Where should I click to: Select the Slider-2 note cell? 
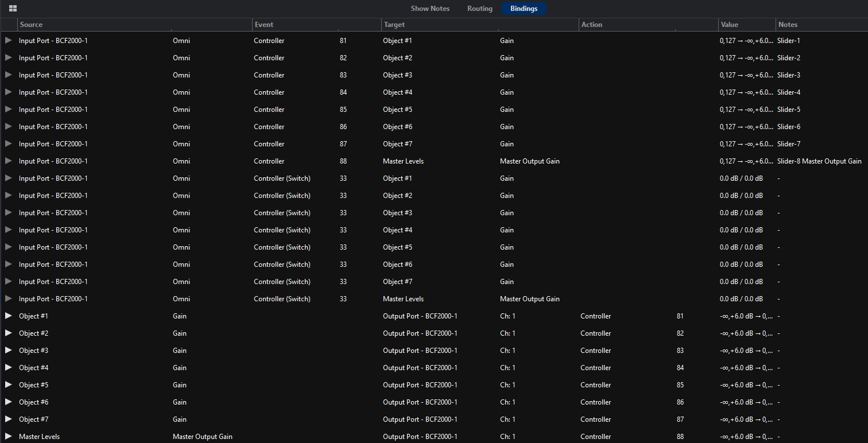(x=789, y=58)
